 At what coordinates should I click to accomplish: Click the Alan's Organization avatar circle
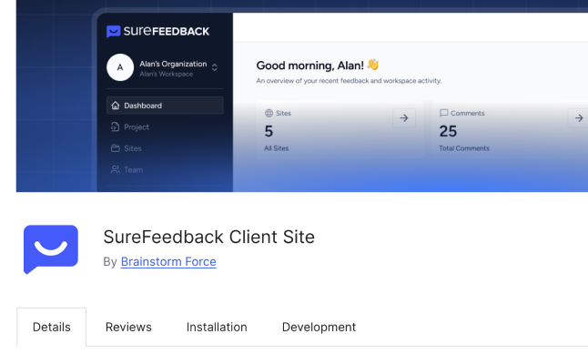tap(120, 67)
